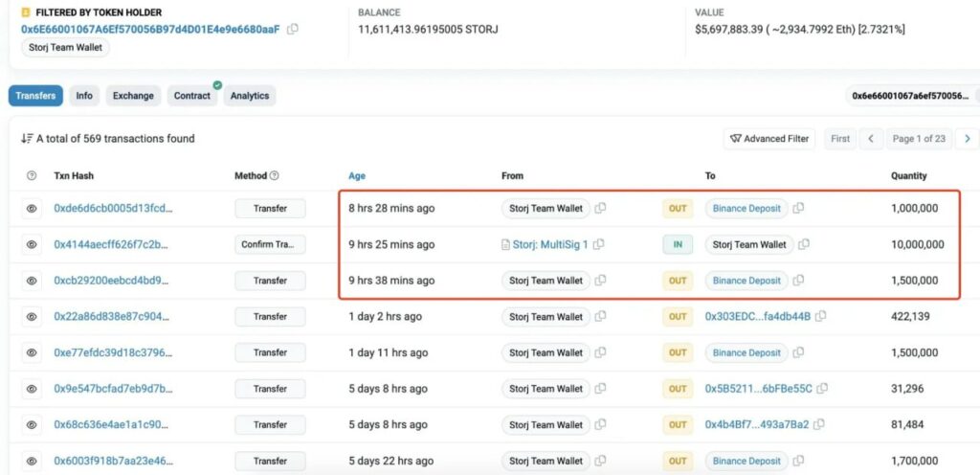Copy From address in 0xcb29200eebcd4bd9 row

click(x=600, y=281)
